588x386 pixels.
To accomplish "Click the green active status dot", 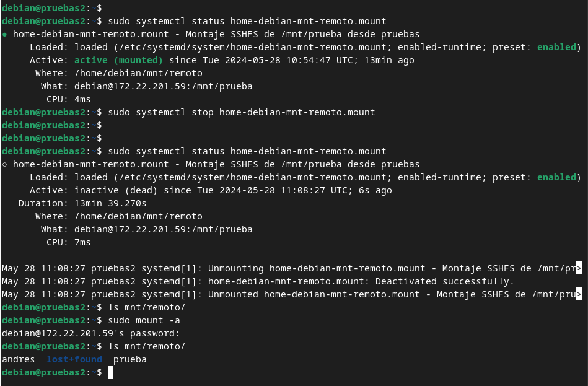I will (5, 35).
